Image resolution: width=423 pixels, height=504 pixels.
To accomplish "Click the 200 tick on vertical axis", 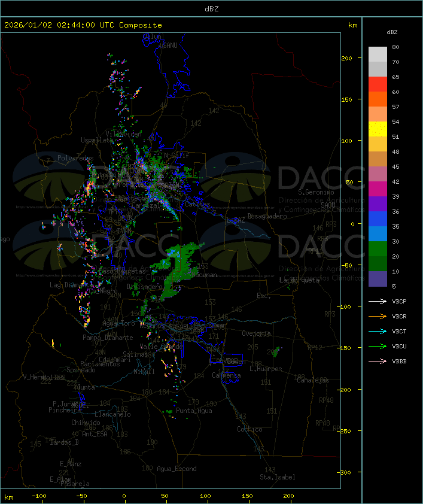I will pyautogui.click(x=346, y=58).
